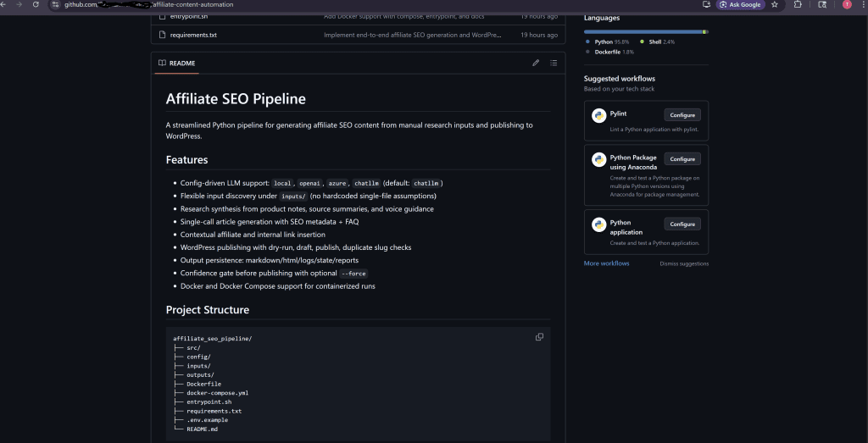This screenshot has height=443, width=868.
Task: Open the More workflows link
Action: pyautogui.click(x=606, y=263)
